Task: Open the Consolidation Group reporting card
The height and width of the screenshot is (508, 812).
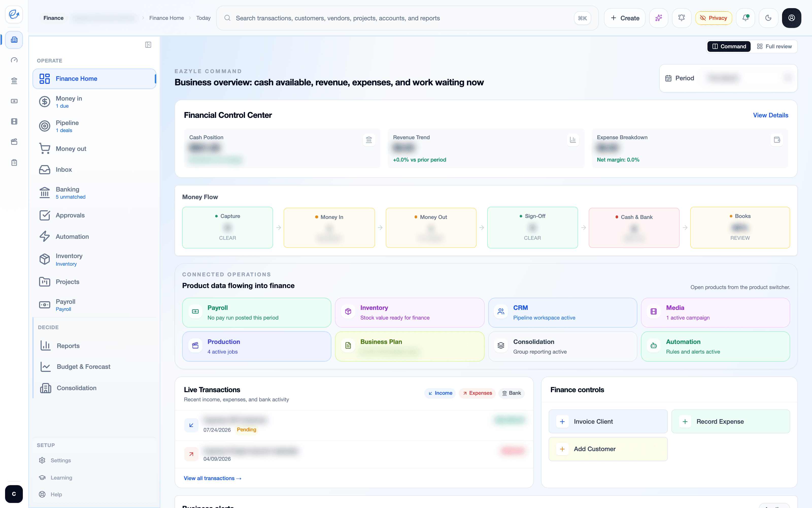Action: pos(563,346)
